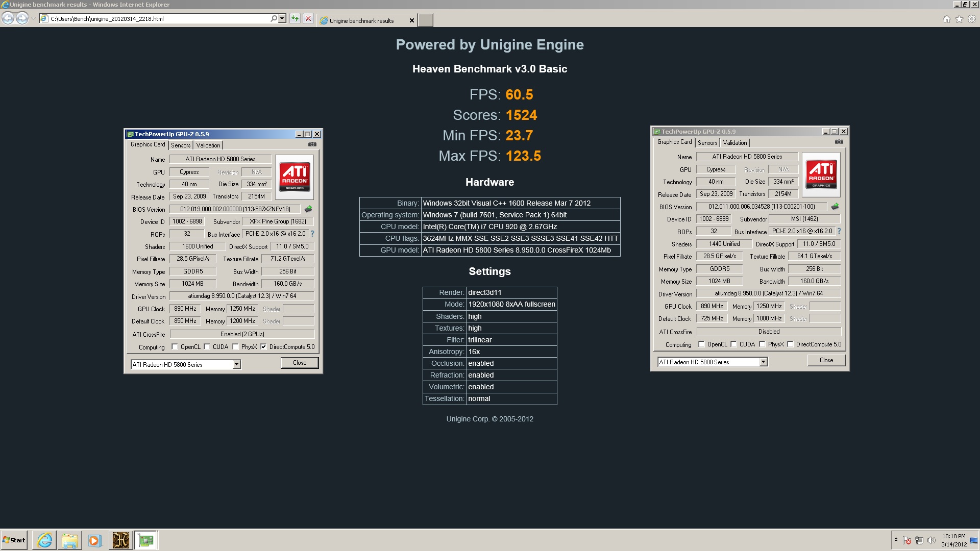Open a new blank browser tab
The width and height of the screenshot is (980, 551).
[426, 20]
